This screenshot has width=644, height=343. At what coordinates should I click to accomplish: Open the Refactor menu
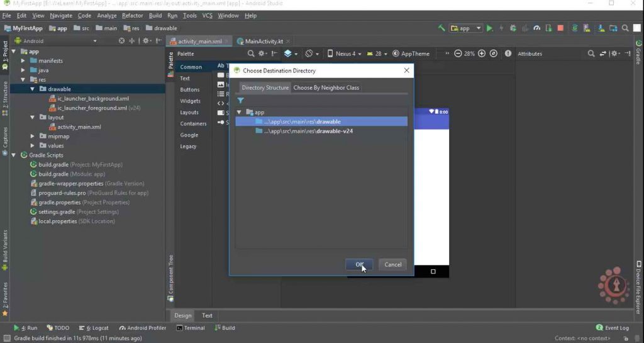point(132,15)
